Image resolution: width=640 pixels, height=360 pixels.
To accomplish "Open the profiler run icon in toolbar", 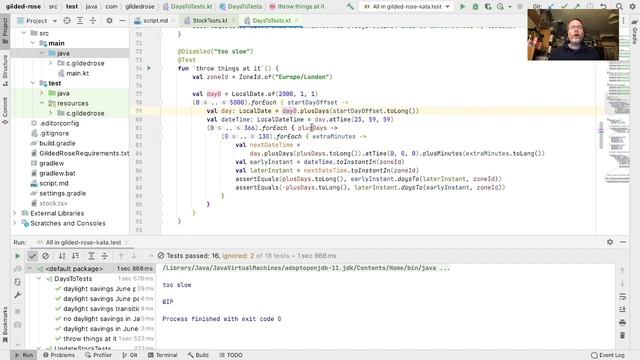I will (500, 7).
